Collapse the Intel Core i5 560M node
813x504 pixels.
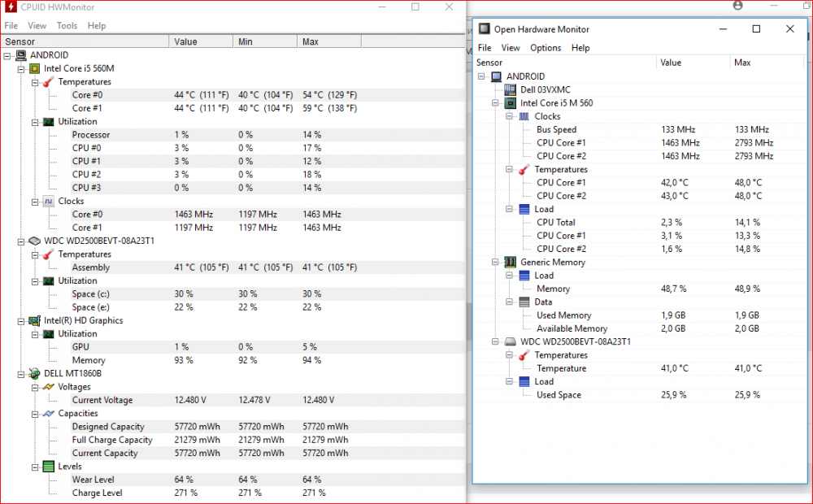[x=21, y=69]
